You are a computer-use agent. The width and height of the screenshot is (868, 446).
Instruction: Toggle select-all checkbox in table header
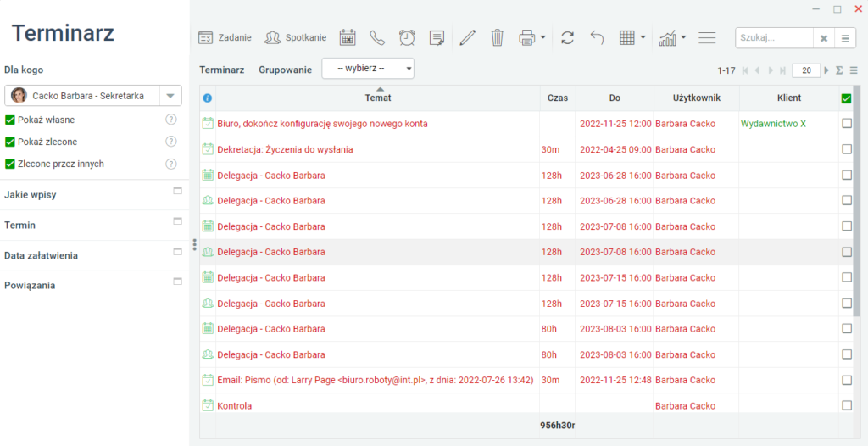click(846, 98)
